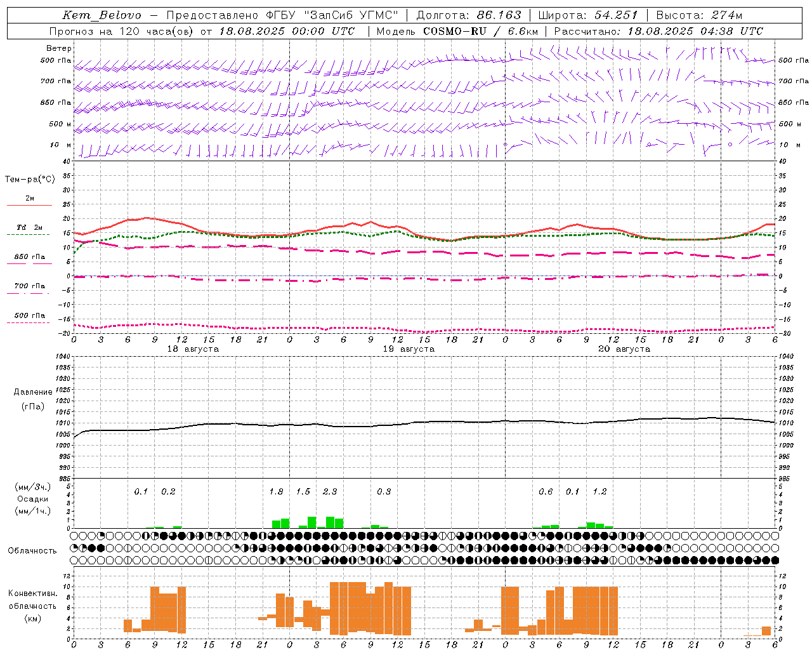Click the precipitation value 2.3
The height and width of the screenshot is (650, 812).
tap(330, 492)
